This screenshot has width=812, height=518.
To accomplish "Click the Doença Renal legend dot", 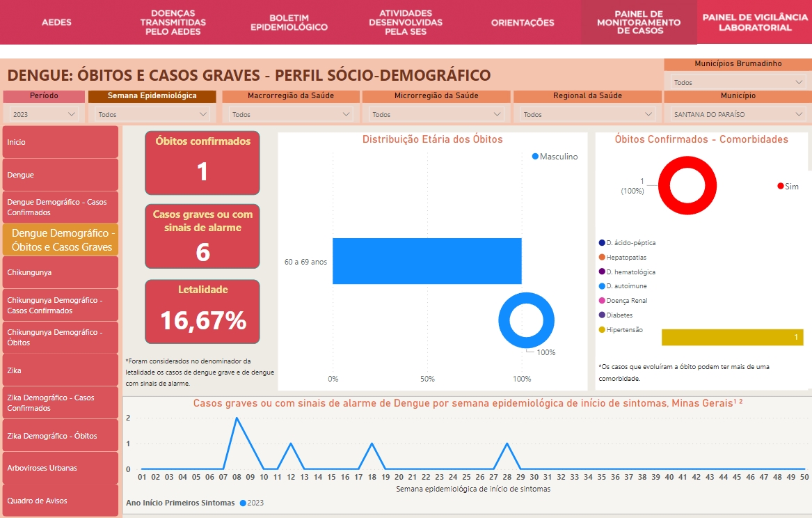I will (x=601, y=301).
